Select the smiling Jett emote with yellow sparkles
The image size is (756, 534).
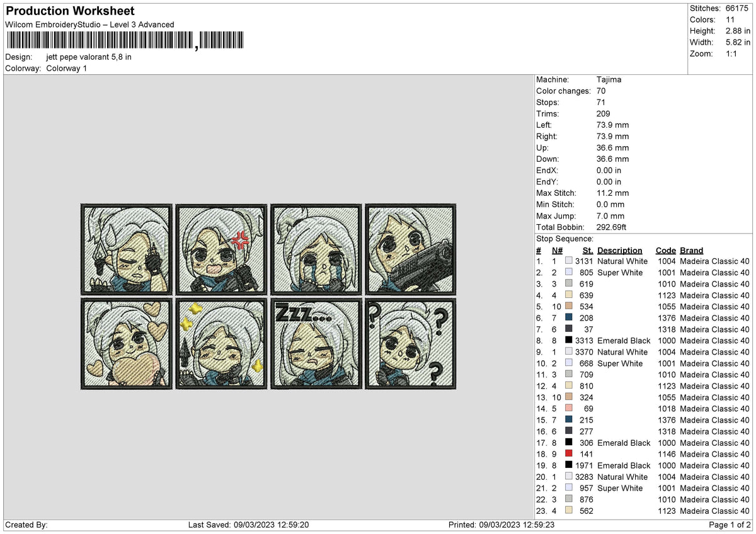pyautogui.click(x=221, y=344)
